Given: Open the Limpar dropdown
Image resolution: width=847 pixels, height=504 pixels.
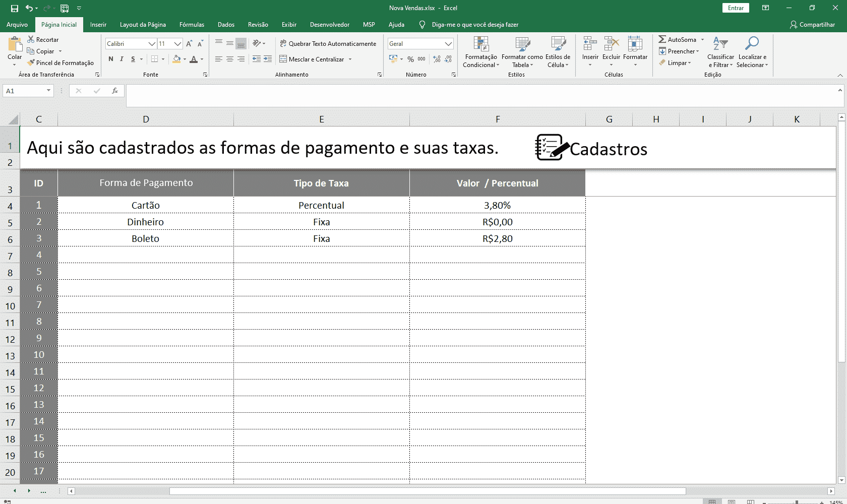Looking at the screenshot, I should (x=675, y=62).
